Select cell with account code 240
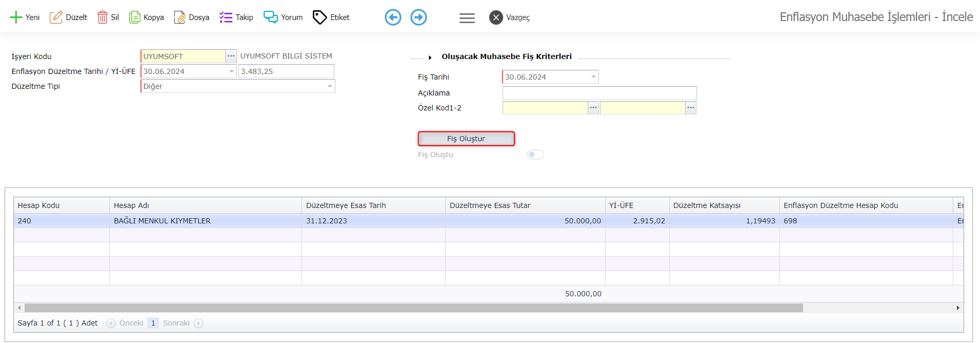The height and width of the screenshot is (343, 980). 62,221
